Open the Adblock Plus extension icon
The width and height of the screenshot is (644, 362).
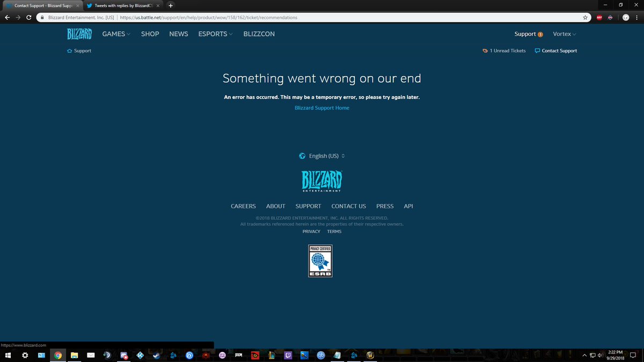tap(599, 17)
